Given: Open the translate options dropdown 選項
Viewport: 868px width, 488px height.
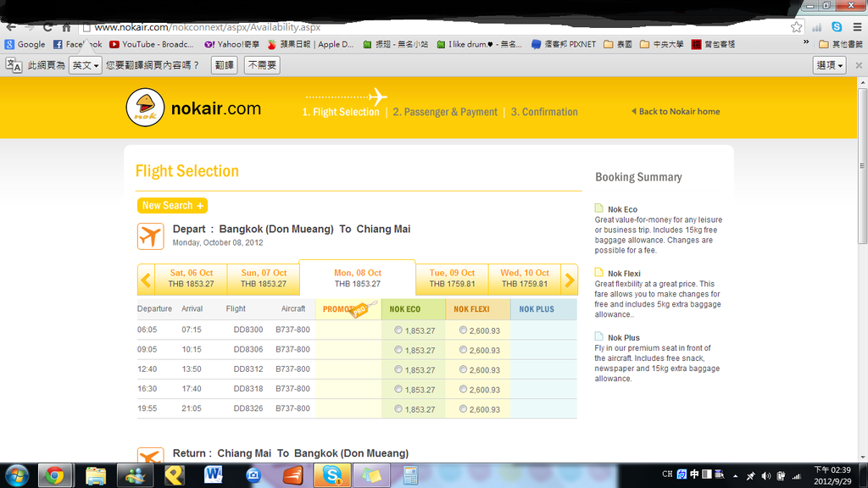Looking at the screenshot, I should pyautogui.click(x=829, y=65).
